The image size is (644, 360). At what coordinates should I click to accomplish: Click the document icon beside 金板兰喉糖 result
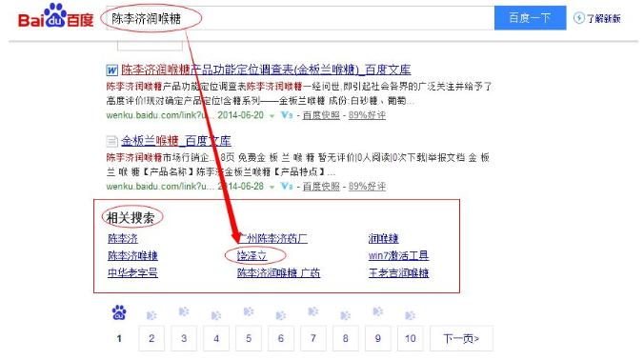click(111, 142)
